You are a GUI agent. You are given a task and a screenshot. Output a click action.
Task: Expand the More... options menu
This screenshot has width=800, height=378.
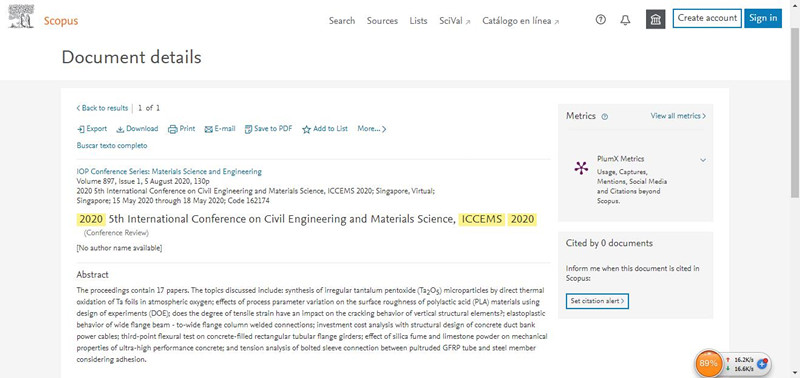click(x=371, y=129)
